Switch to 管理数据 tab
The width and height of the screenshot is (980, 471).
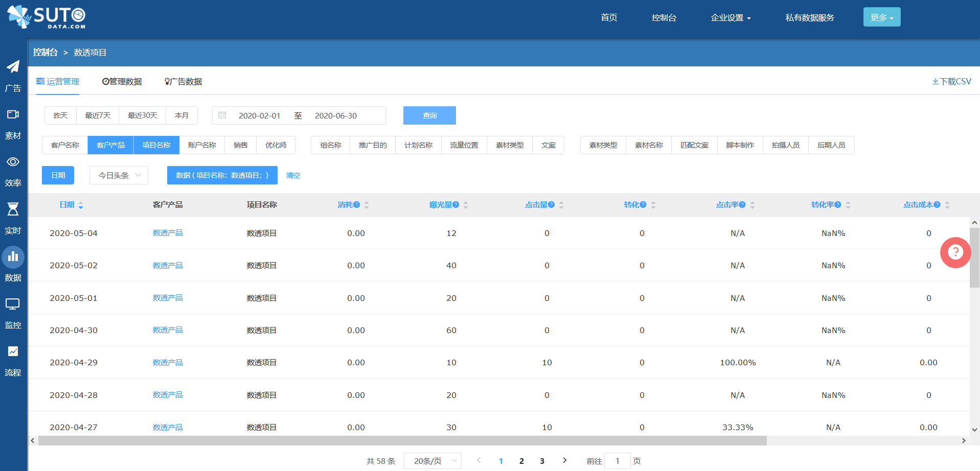point(122,81)
